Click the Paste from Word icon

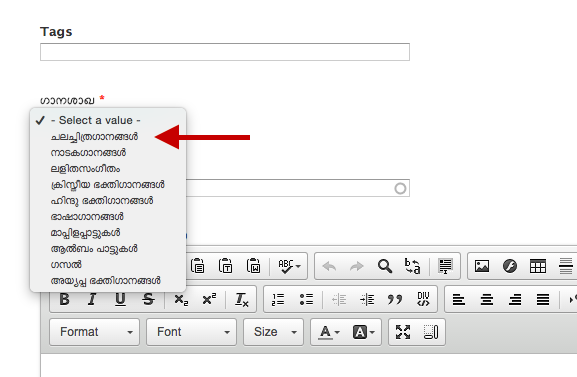coord(254,266)
